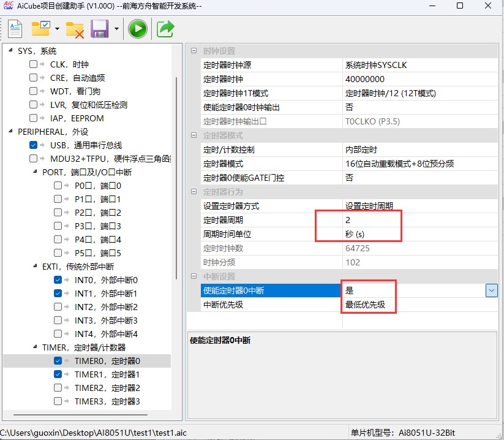Click the 定时器周期 value field 2

click(x=420, y=220)
